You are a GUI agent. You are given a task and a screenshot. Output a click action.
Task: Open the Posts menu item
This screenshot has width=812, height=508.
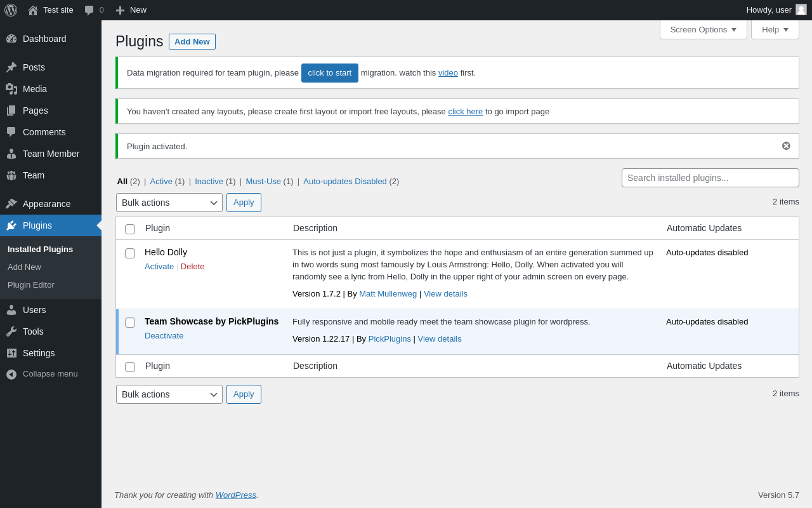click(x=51, y=67)
